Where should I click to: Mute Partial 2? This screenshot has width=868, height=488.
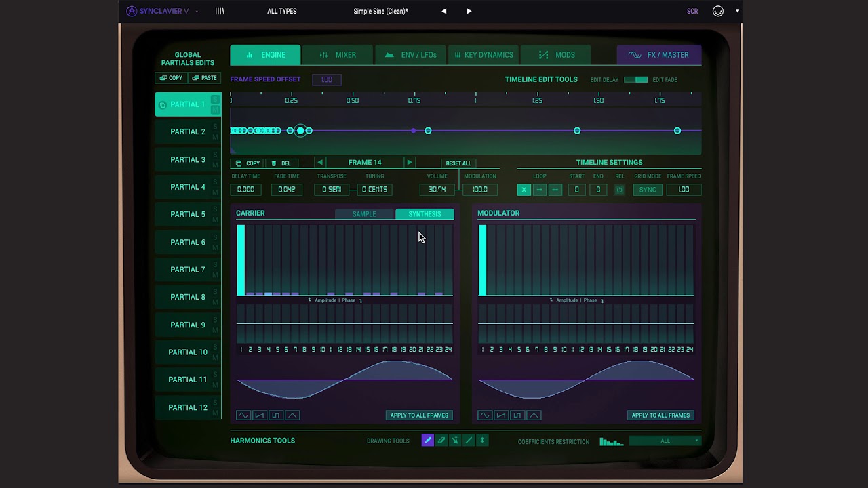(x=216, y=137)
